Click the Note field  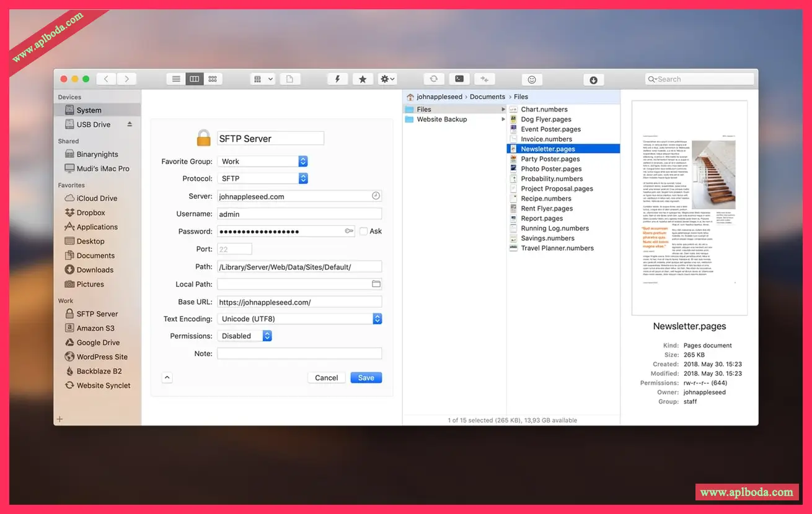coord(299,354)
